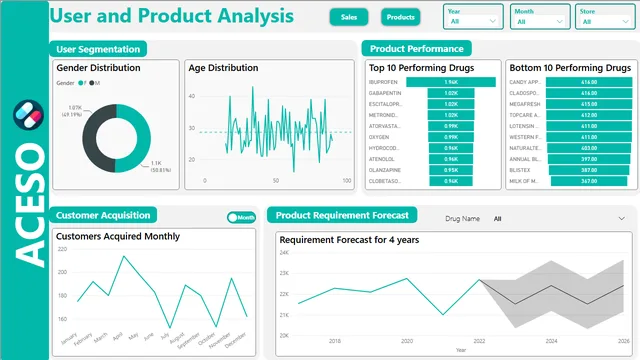Select the ANNUAL BL... drug label
The height and width of the screenshot is (360, 640).
525,159
